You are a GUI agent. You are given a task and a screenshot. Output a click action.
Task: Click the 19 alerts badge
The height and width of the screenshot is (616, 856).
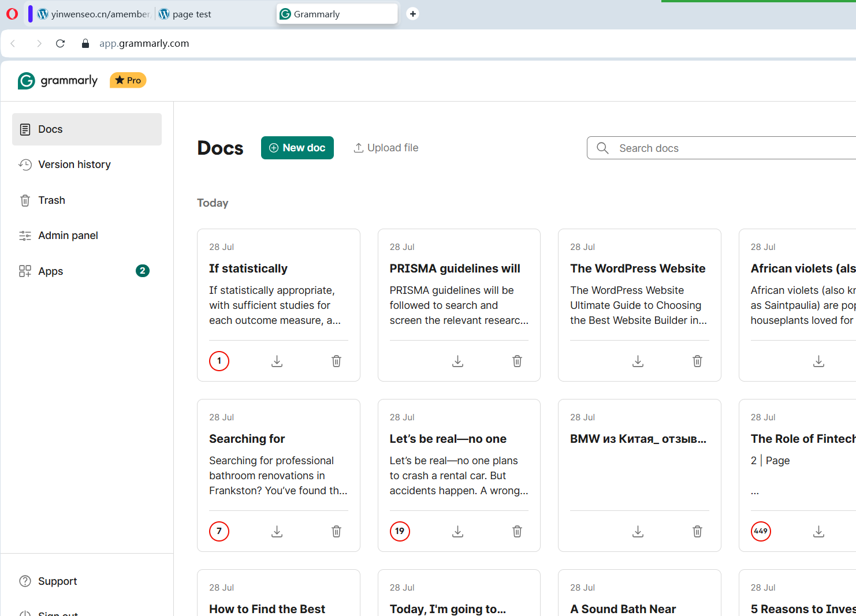tap(400, 531)
